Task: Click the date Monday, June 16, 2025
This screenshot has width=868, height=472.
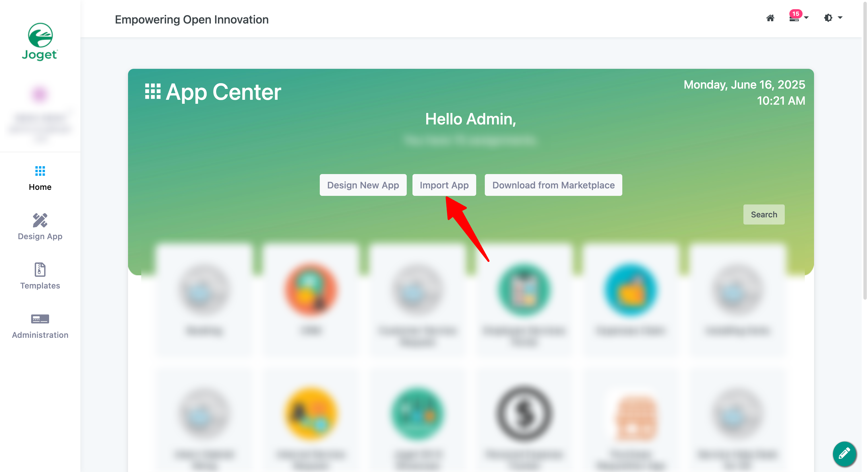Action: pos(744,85)
